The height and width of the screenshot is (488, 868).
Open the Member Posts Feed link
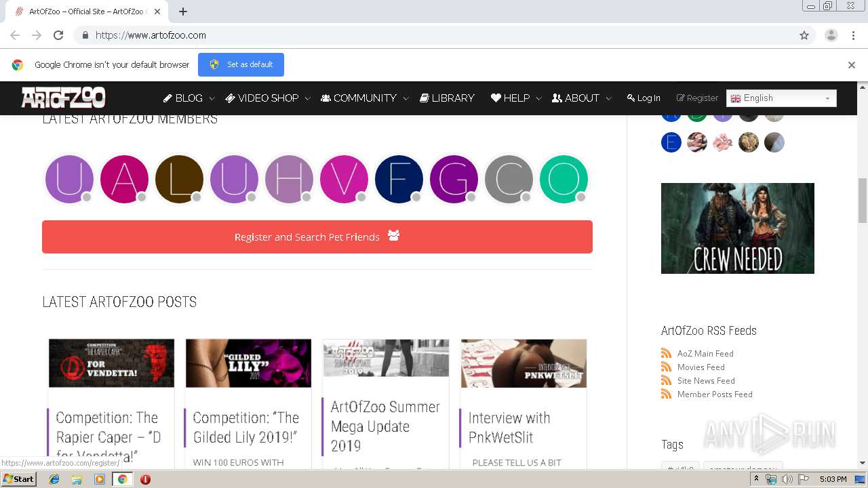pyautogui.click(x=715, y=394)
